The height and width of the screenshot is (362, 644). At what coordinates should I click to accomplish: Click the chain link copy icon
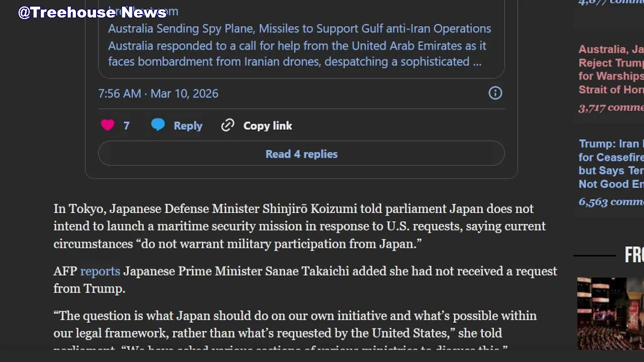228,125
